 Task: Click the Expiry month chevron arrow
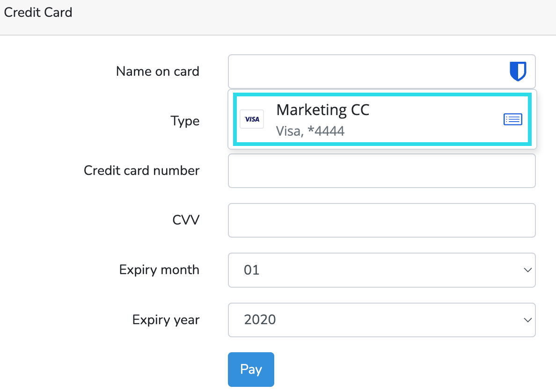pos(527,270)
